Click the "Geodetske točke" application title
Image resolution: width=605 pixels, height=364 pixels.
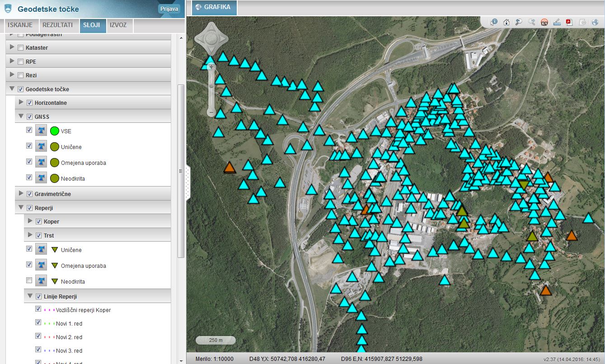[x=48, y=9]
